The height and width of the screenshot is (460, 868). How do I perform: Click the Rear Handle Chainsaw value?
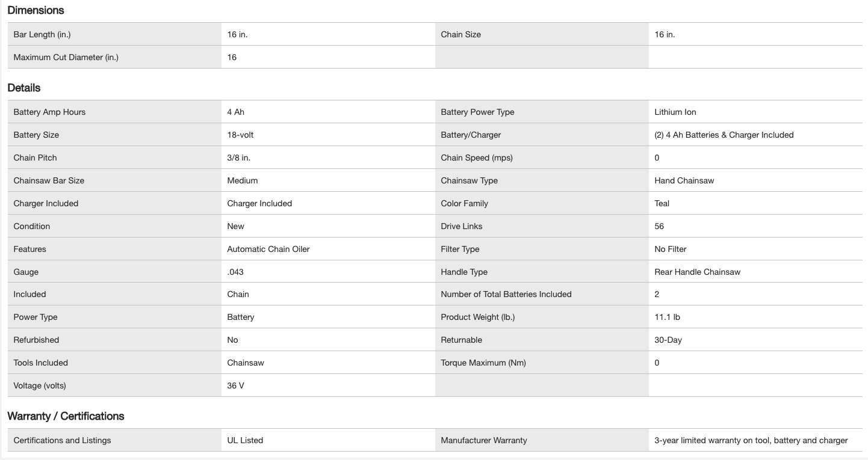(697, 272)
